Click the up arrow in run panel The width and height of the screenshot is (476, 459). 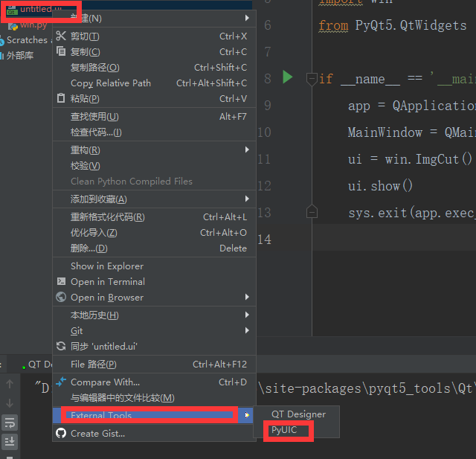click(10, 385)
